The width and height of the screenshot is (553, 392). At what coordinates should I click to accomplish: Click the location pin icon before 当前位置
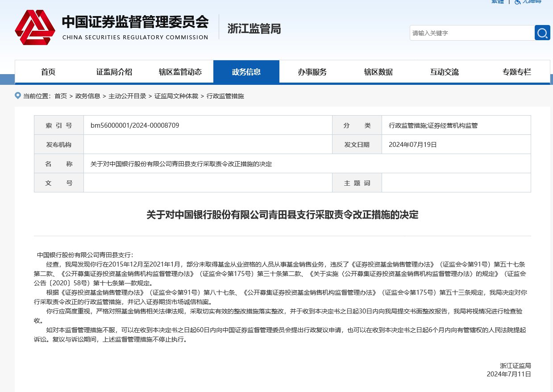coord(18,96)
